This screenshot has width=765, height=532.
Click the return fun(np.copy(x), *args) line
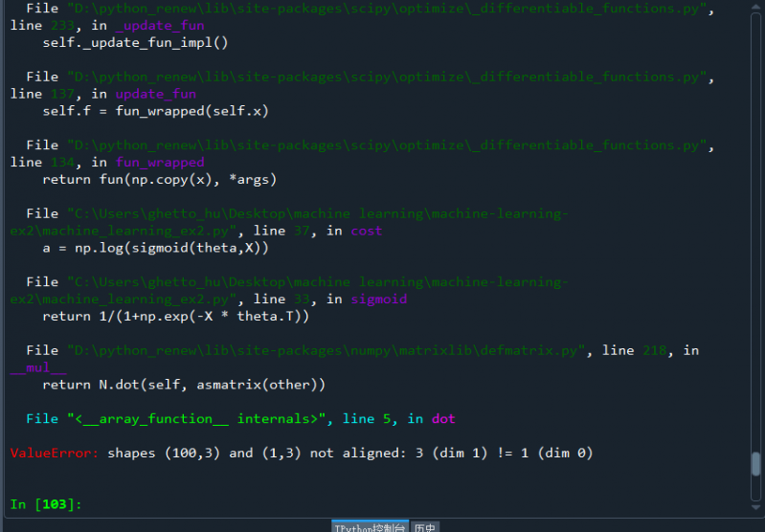(x=159, y=180)
